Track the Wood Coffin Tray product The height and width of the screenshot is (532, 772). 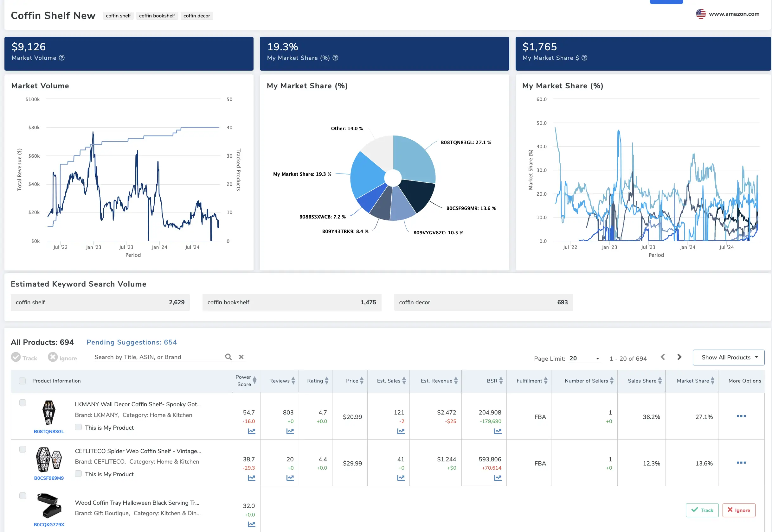click(702, 510)
